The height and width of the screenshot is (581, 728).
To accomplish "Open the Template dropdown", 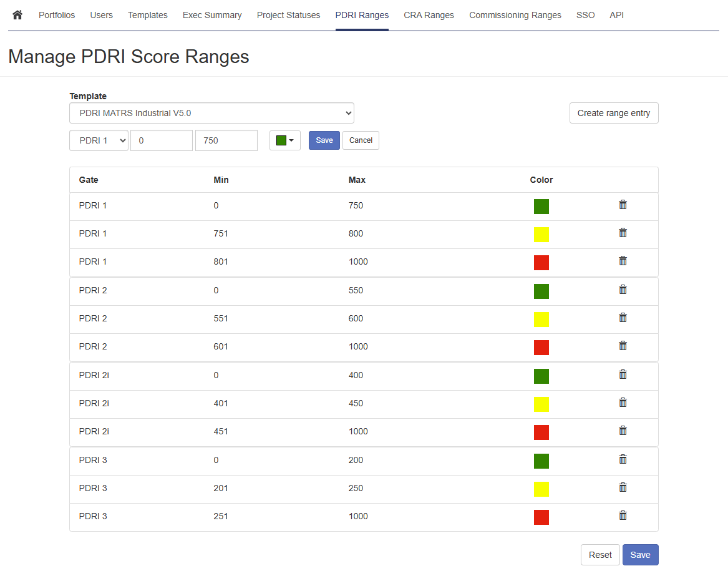I will coord(211,114).
